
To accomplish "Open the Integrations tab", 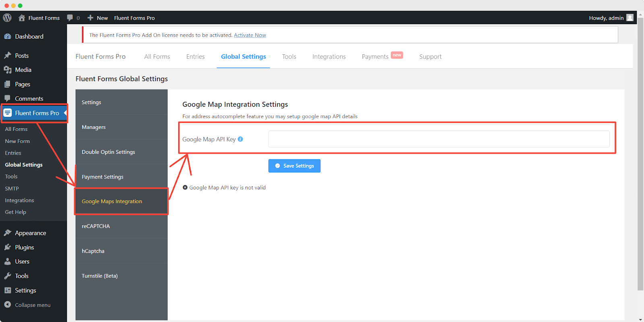I will tap(329, 56).
